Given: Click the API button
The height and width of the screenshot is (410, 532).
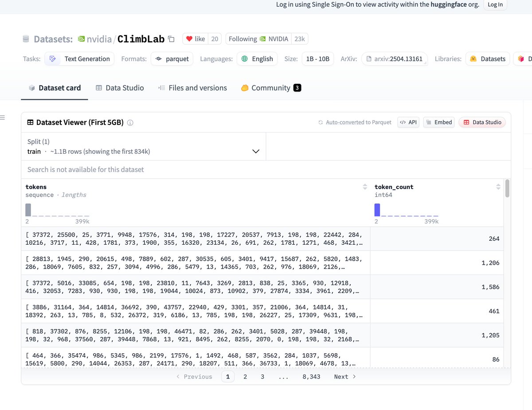Looking at the screenshot, I should pyautogui.click(x=408, y=122).
